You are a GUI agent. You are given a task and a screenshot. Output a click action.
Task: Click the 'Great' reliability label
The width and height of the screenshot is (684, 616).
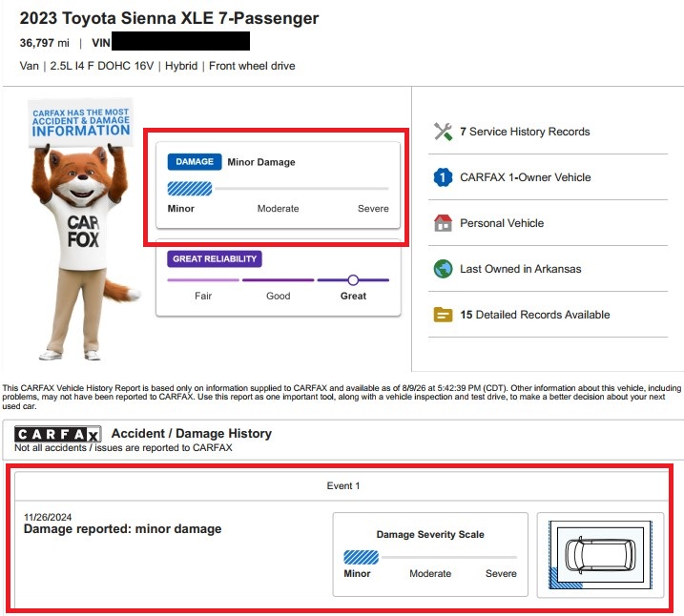click(x=353, y=296)
